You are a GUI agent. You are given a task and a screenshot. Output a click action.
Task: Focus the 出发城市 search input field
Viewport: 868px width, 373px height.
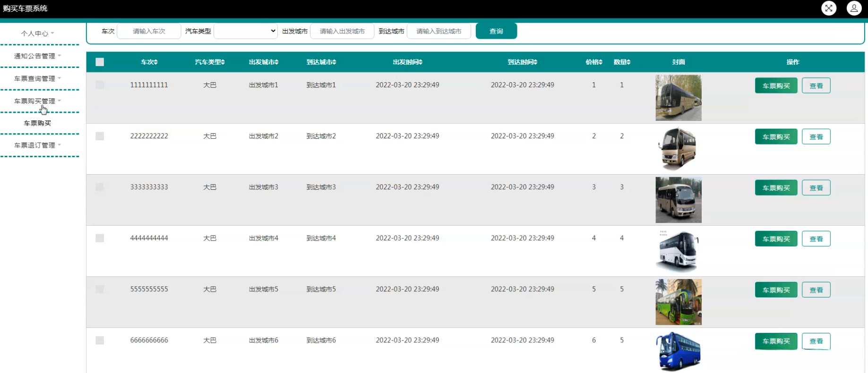click(x=342, y=31)
